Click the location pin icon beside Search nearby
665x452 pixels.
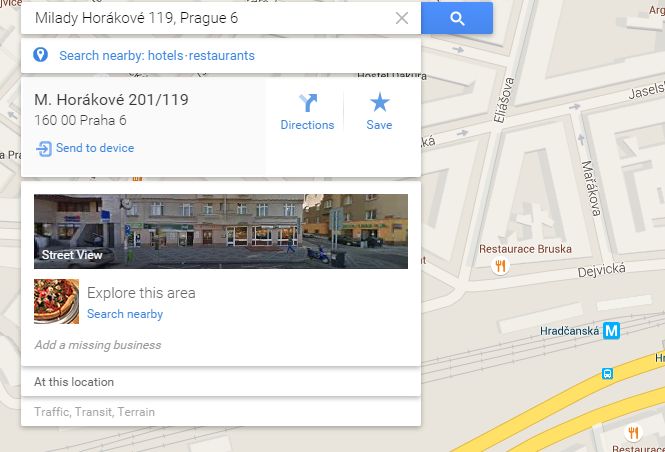[x=40, y=55]
